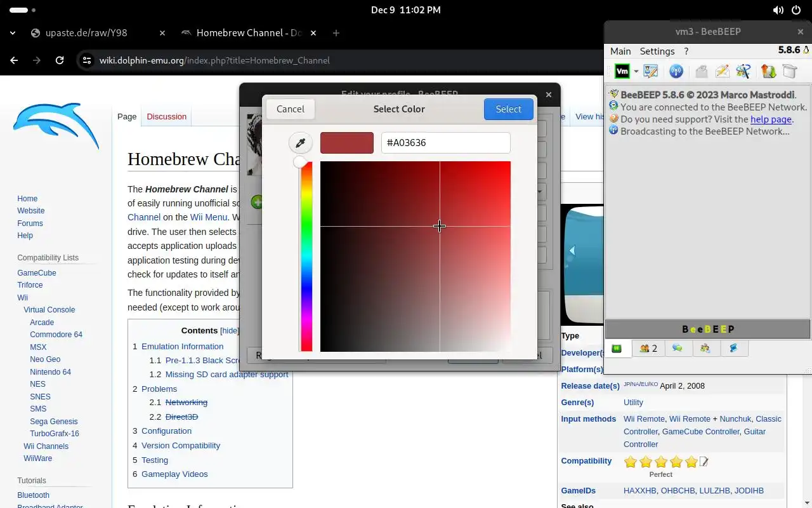Open the ? help menu in BeeBEEP
Screen dimensions: 812x508
(x=686, y=51)
